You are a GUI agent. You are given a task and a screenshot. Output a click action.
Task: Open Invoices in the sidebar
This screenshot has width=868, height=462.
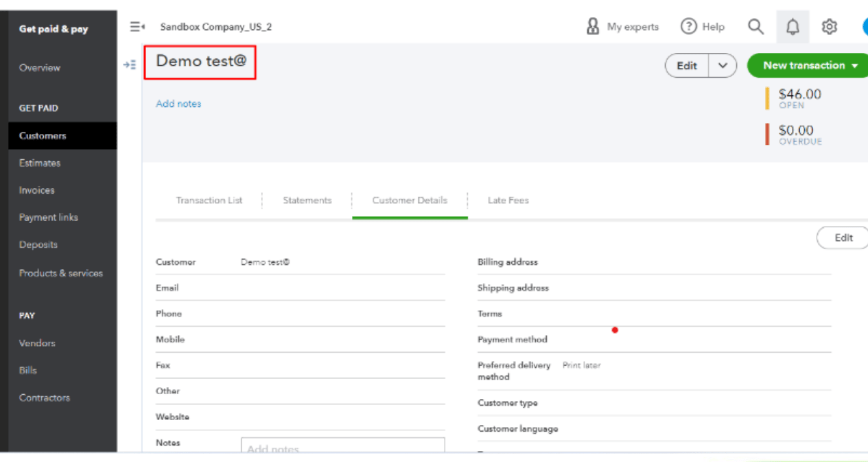[36, 190]
